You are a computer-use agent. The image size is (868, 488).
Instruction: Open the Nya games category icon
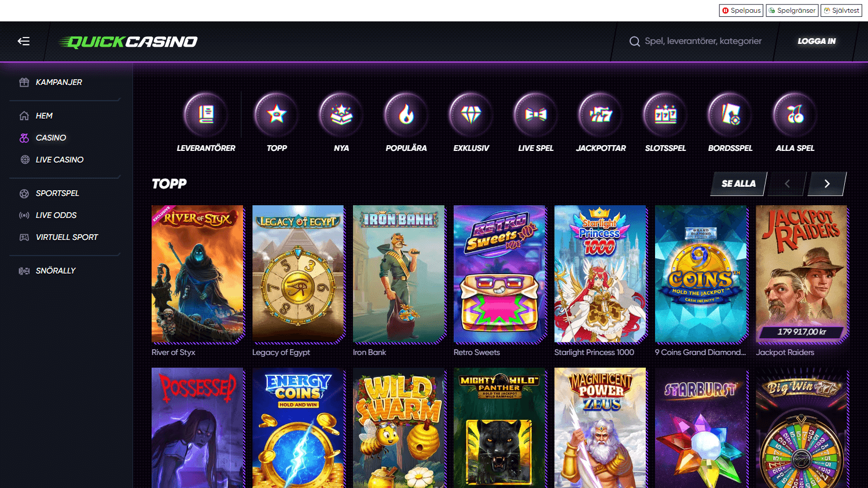coord(341,114)
